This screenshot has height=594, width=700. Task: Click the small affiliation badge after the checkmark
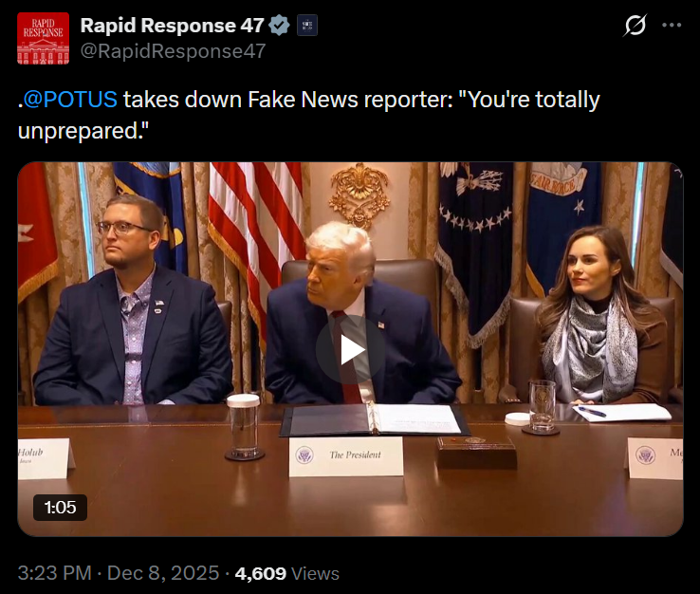306,26
